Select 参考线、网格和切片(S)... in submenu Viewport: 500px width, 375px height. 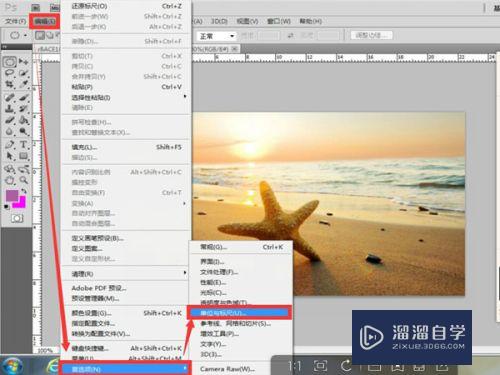241,323
